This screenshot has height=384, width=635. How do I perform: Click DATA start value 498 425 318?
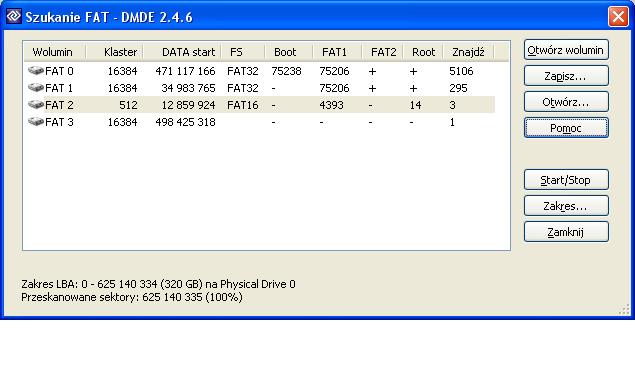[x=185, y=122]
